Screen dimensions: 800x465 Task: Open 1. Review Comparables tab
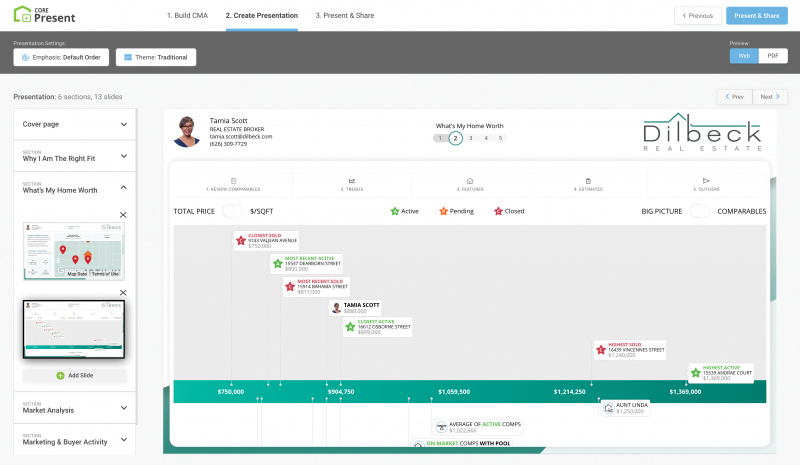233,184
